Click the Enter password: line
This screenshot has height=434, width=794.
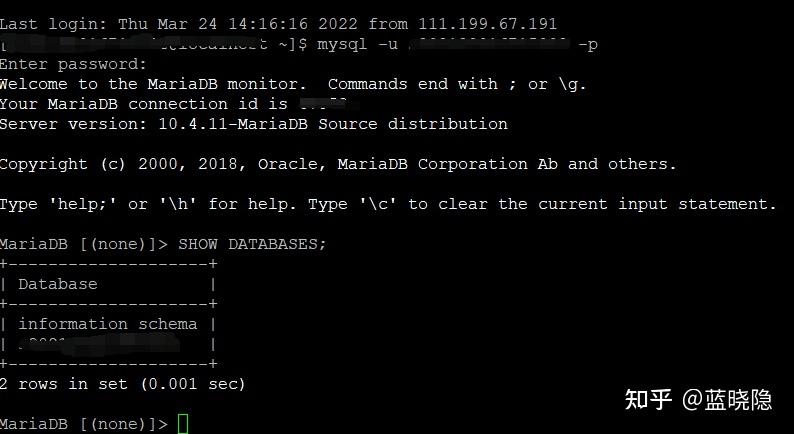(x=73, y=64)
